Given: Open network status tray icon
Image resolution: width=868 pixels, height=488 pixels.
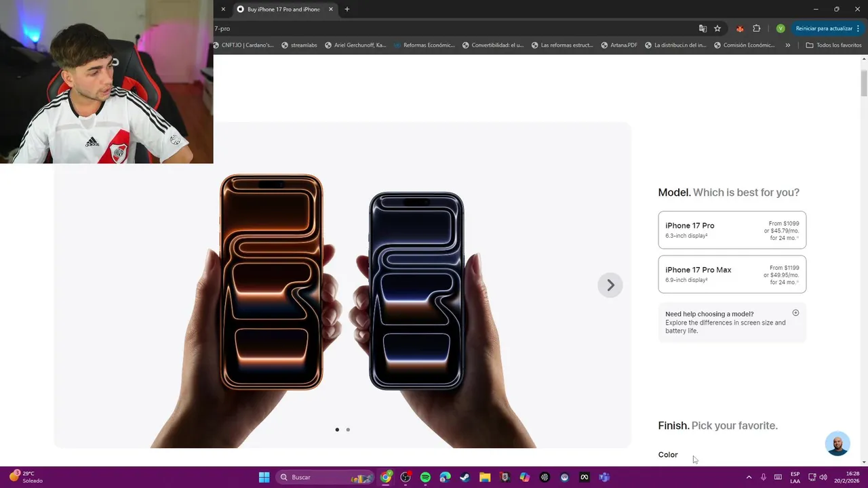Looking at the screenshot, I should click(x=812, y=477).
